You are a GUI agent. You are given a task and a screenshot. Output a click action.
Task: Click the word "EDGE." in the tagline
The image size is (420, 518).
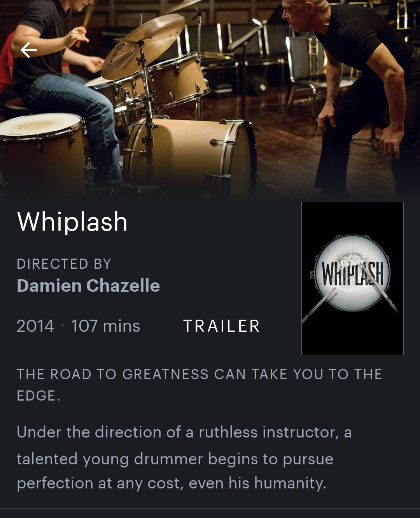tap(38, 395)
